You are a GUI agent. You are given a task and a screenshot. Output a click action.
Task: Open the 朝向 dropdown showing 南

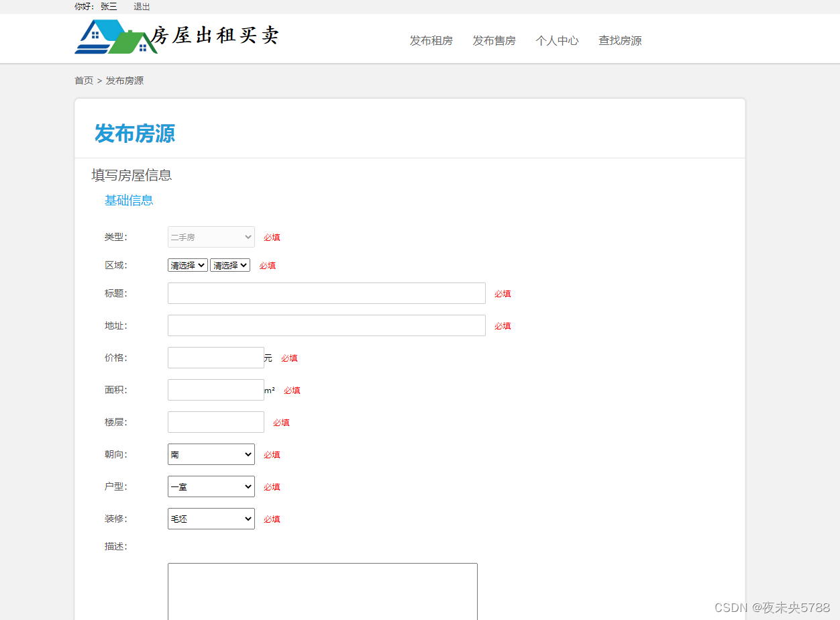click(211, 454)
